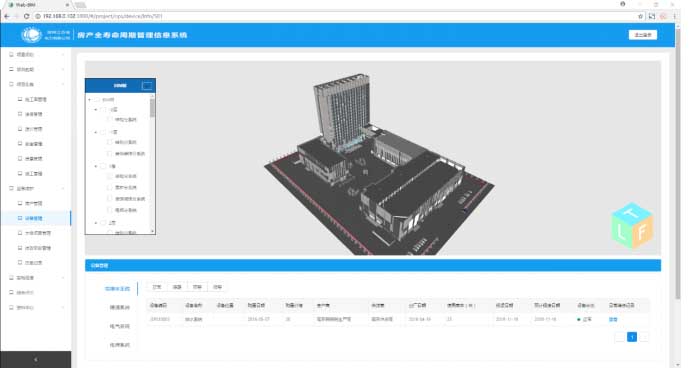The width and height of the screenshot is (693, 376).
Task: Click the collapse icon in the model tree panel header
Action: [x=147, y=86]
